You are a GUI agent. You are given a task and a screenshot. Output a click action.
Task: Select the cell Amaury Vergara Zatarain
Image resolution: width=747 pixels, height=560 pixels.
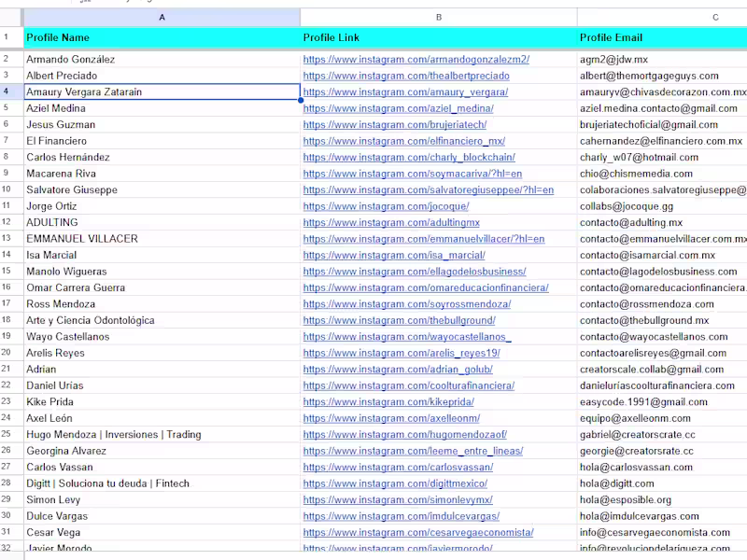pos(162,91)
